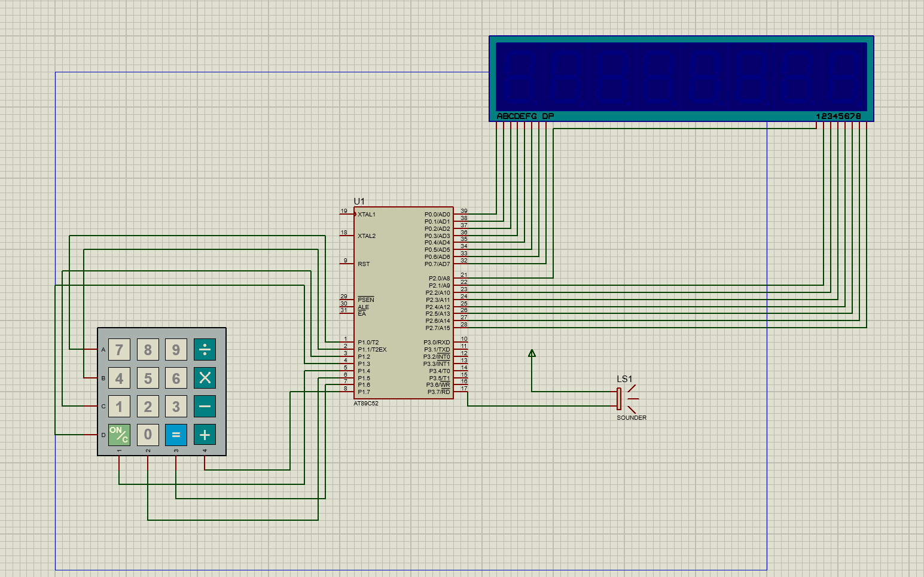
Task: Click keypad key 3
Action: coord(176,407)
